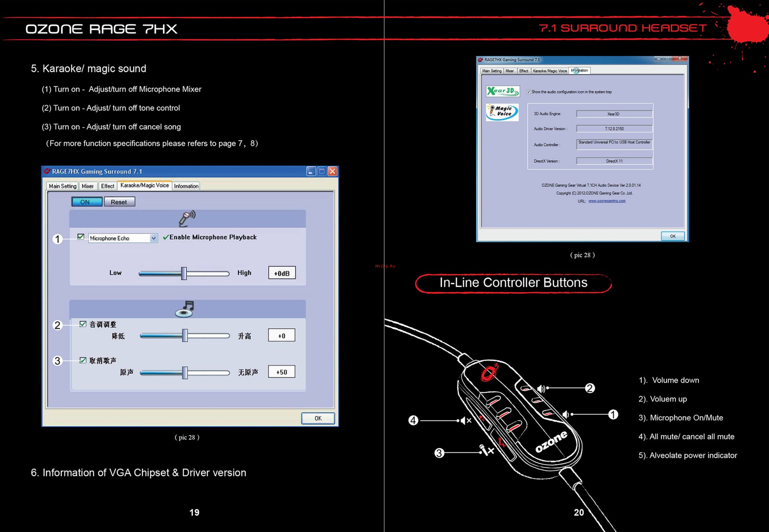This screenshot has width=769, height=532.
Task: Click the 3D Audio Engine Xear3D field
Action: pyautogui.click(x=614, y=114)
